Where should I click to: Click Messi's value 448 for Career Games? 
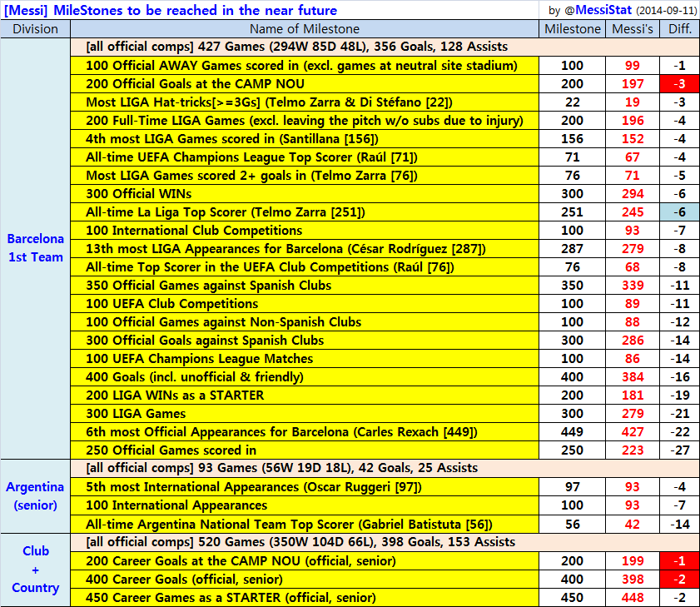[633, 598]
